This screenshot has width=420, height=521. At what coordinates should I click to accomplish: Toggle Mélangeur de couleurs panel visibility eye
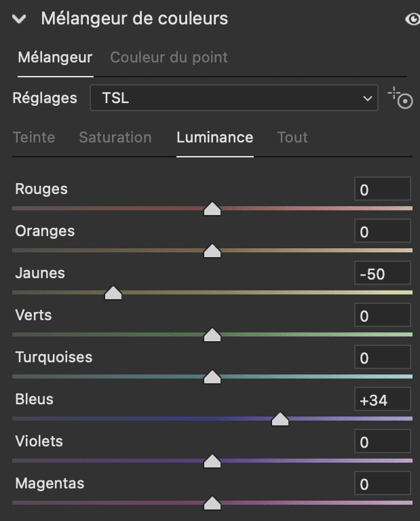click(412, 19)
